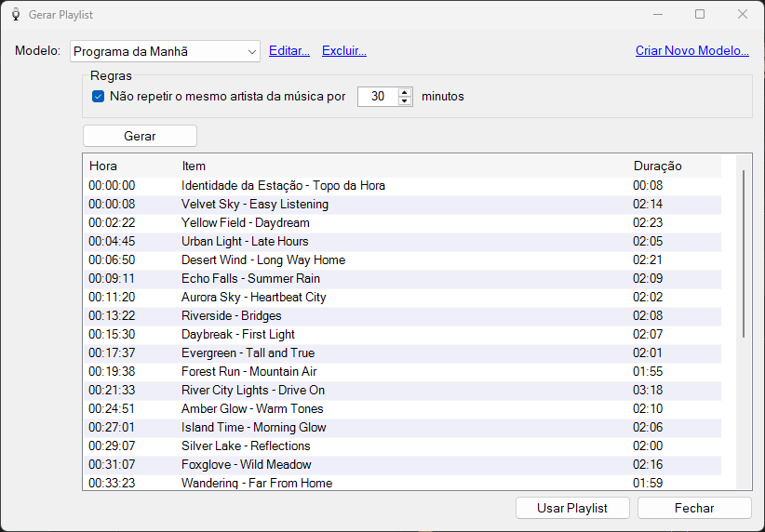Select 'Island Time - Morning Glow' row
Screen dimensions: 765x532
402,427
